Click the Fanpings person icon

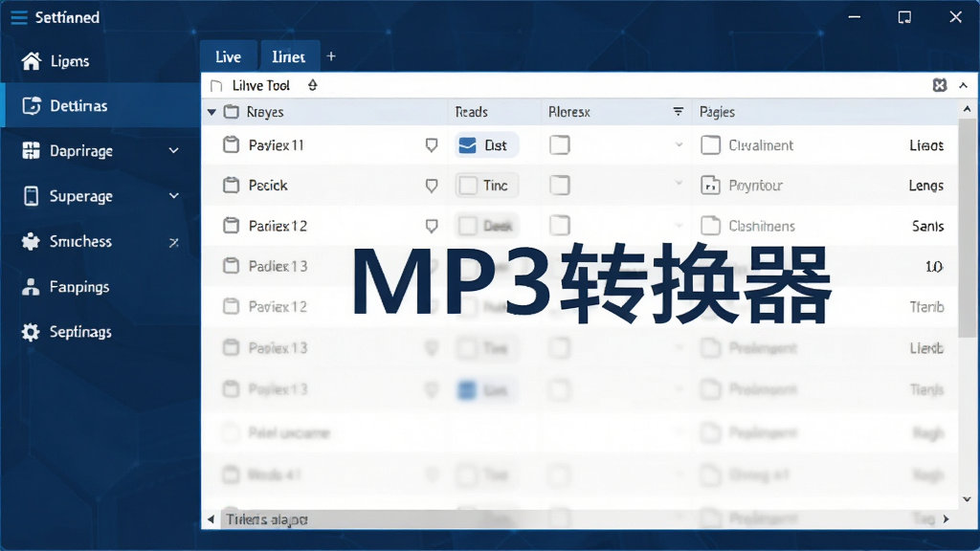31,287
